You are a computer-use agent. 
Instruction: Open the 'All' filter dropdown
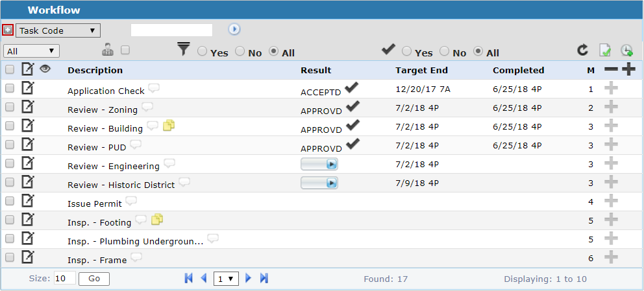click(31, 51)
